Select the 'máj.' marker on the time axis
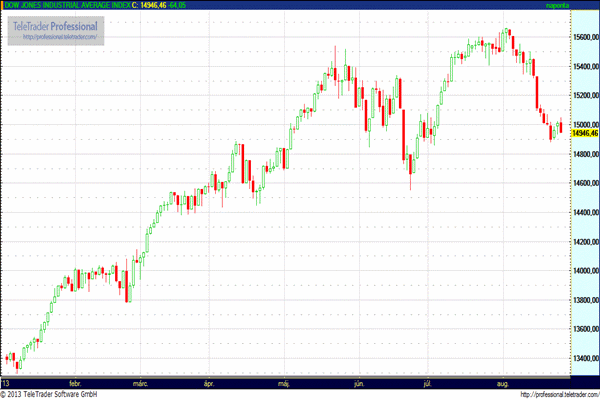Screen dimensions: 600x400 click(x=283, y=382)
